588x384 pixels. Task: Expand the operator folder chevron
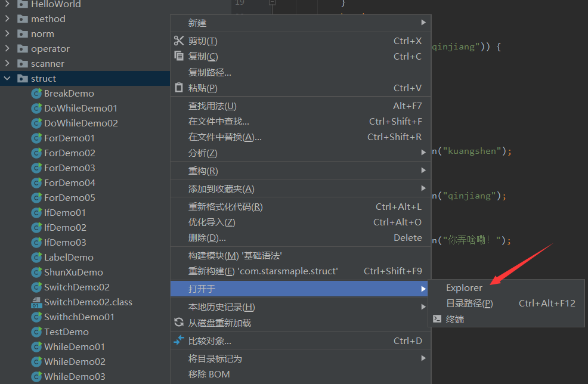tap(7, 48)
